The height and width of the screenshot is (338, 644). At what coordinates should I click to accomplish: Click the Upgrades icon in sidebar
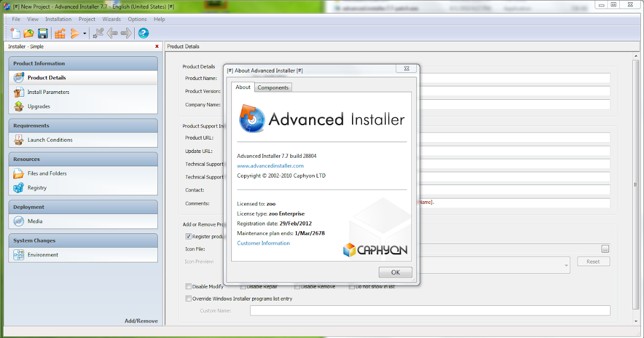pyautogui.click(x=19, y=106)
